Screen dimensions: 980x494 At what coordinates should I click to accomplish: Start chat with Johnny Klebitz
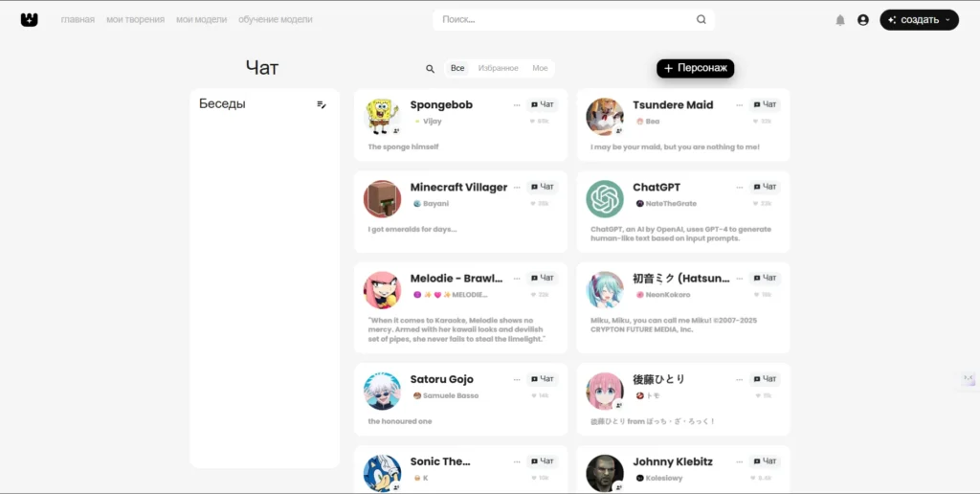pyautogui.click(x=765, y=461)
